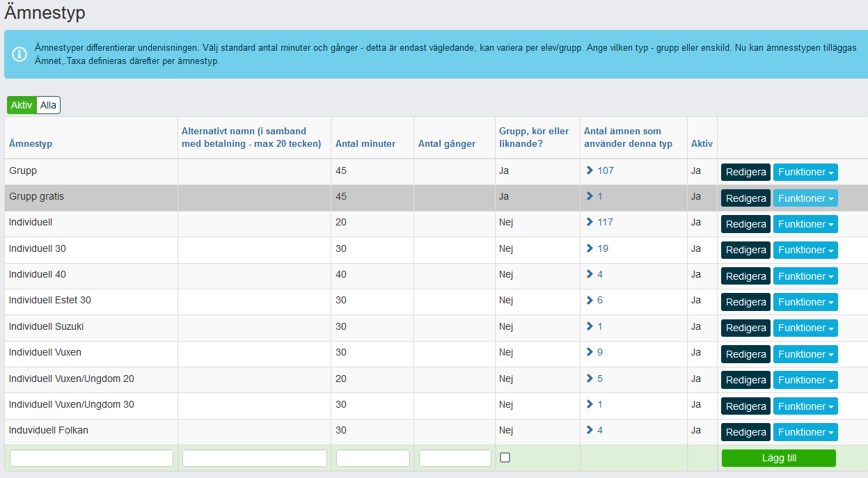This screenshot has width=868, height=478.
Task: Sort by Grupp, kör eller liknande column header
Action: (x=534, y=138)
